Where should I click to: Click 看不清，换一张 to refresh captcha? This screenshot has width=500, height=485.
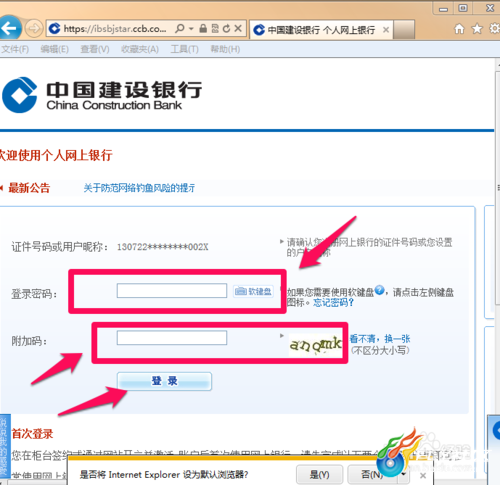[x=380, y=339]
